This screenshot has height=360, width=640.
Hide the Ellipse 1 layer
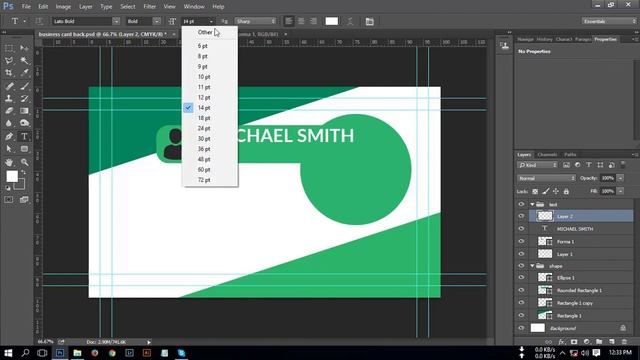[521, 278]
